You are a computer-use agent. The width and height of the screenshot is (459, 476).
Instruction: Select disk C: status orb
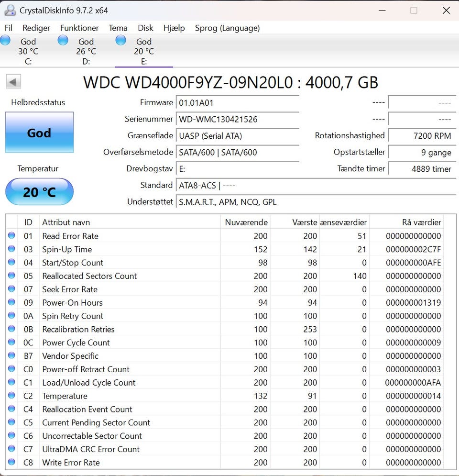[x=5, y=40]
